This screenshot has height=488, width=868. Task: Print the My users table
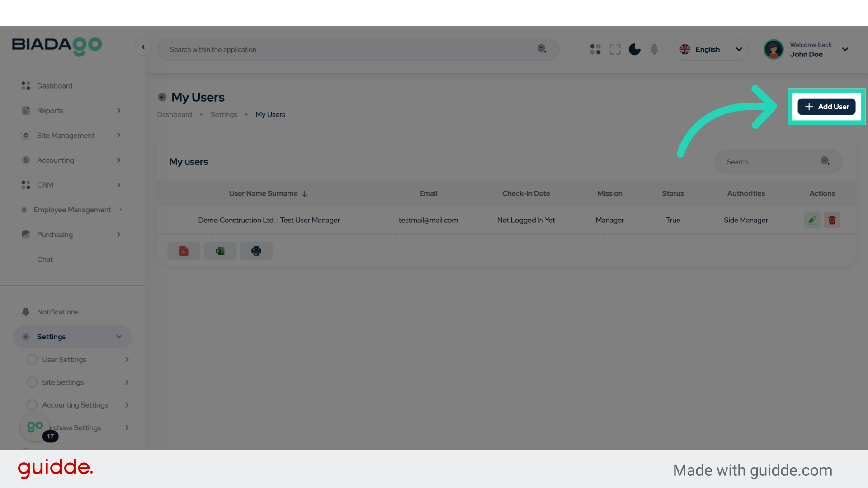[x=256, y=251]
